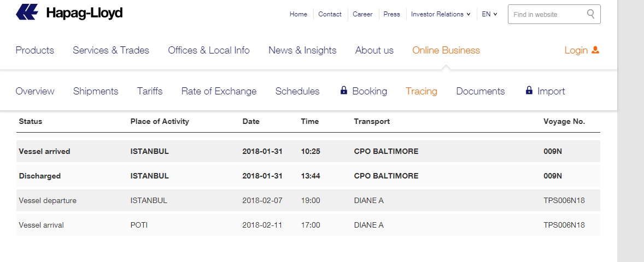Open the Online Business menu
The image size is (644, 262).
(446, 50)
